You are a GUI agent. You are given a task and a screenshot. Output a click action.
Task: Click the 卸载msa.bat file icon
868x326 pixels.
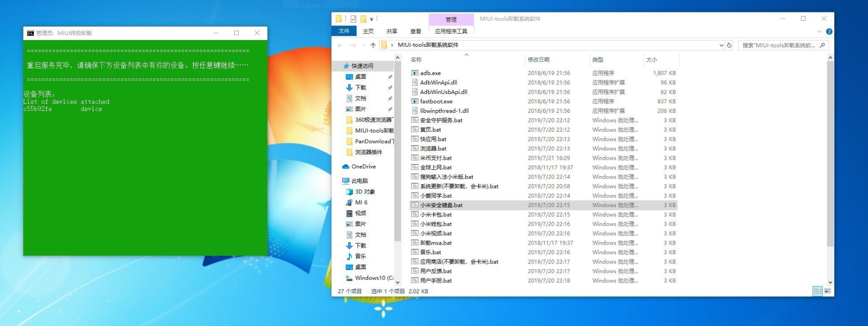[414, 243]
